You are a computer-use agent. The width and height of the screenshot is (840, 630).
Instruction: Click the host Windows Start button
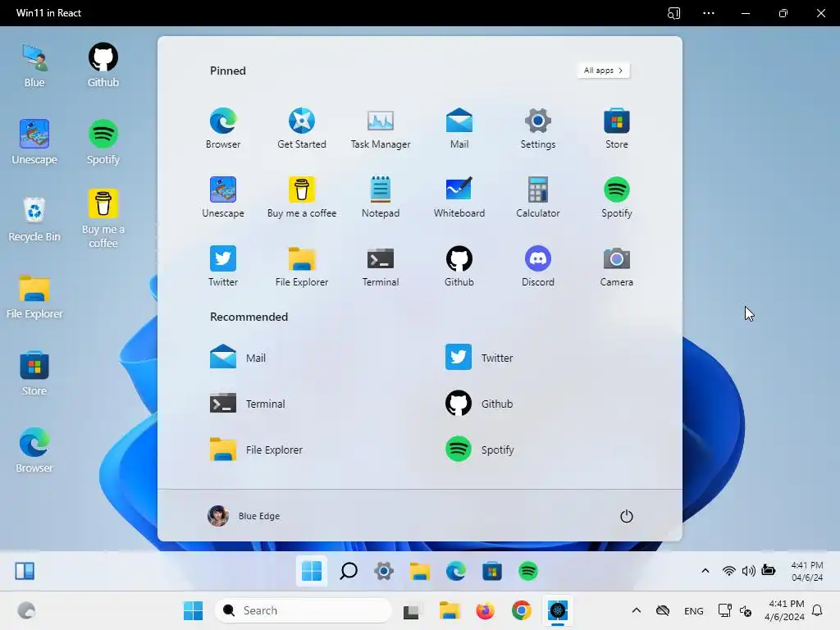[193, 610]
